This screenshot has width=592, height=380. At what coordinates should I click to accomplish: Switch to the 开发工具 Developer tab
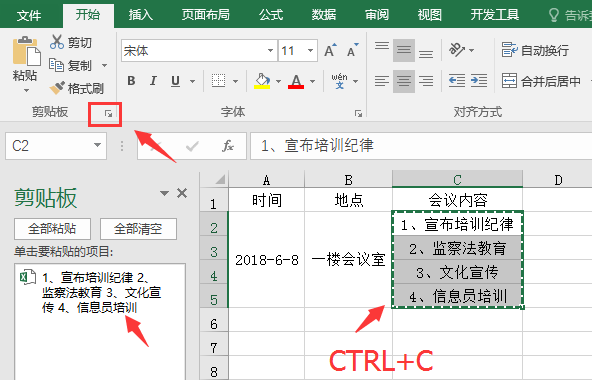point(495,15)
